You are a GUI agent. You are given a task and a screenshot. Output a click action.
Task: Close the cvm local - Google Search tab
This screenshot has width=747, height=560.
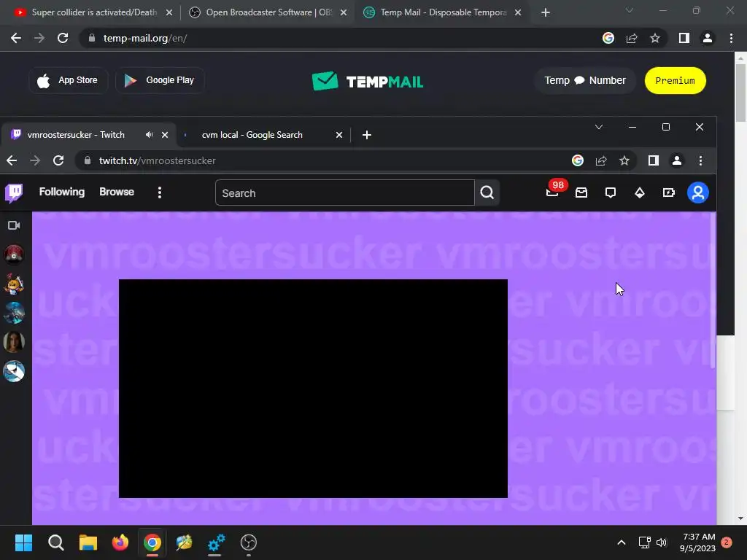(x=339, y=135)
